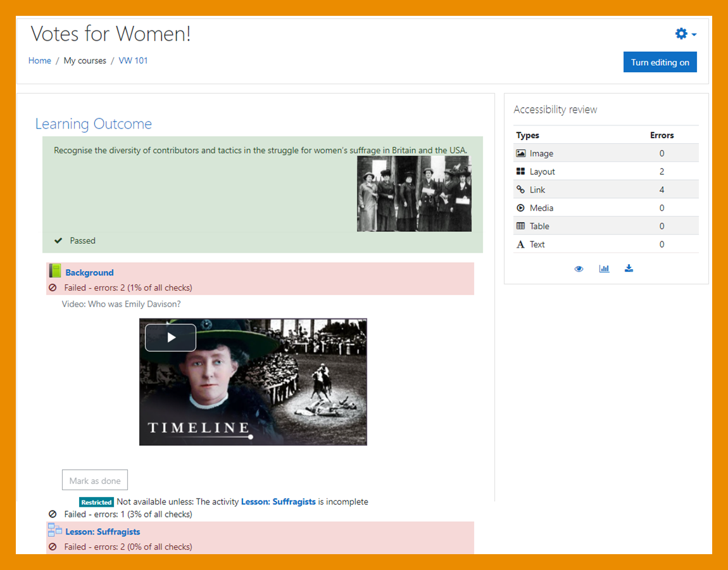728x570 pixels.
Task: Open the Lesson: Suffragists heading link
Action: (x=103, y=532)
